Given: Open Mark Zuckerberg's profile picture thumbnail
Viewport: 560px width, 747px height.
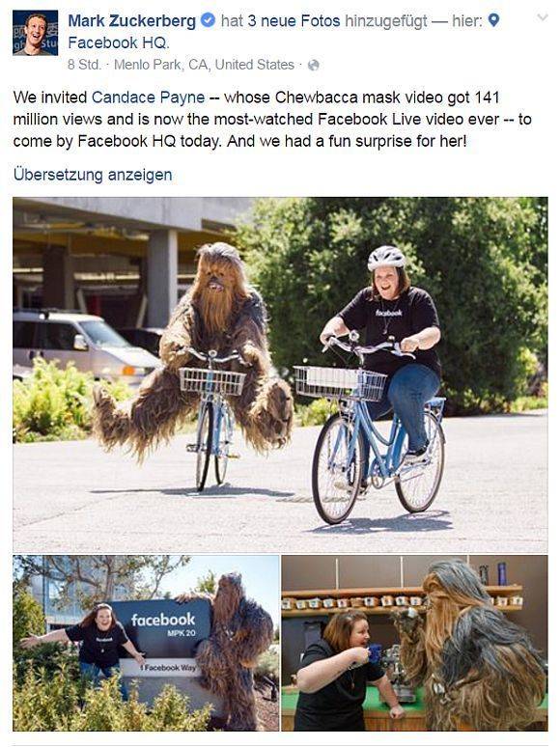Looking at the screenshot, I should 36,33.
